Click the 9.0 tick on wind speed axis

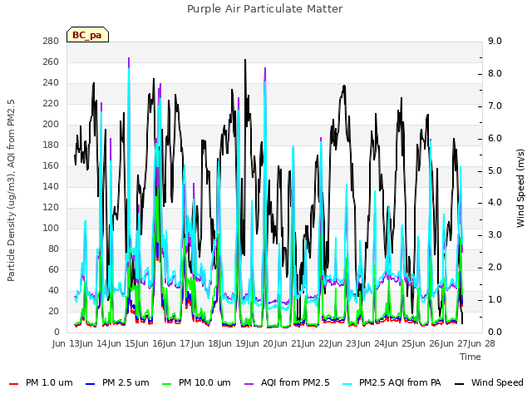(495, 41)
